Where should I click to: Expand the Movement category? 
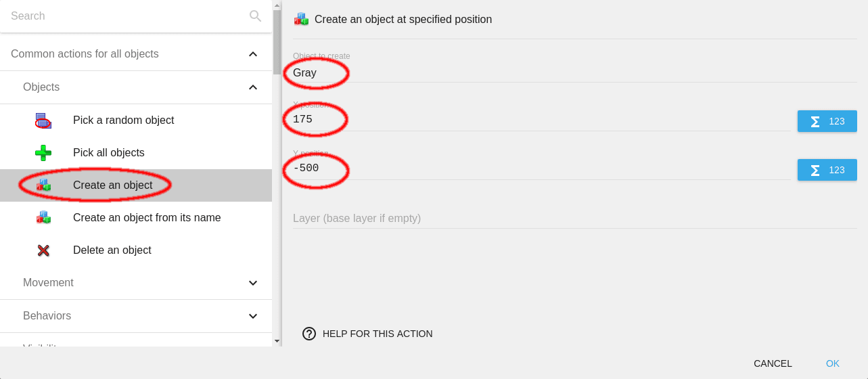click(x=253, y=283)
